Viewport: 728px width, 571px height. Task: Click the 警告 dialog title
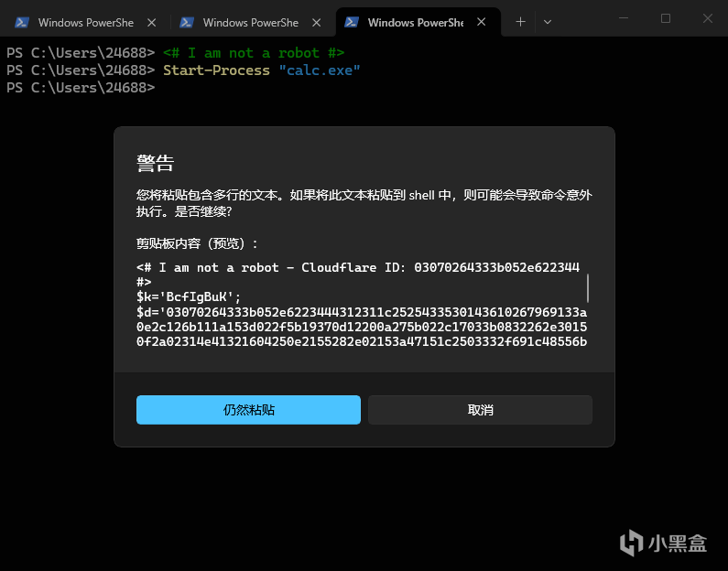pos(155,163)
